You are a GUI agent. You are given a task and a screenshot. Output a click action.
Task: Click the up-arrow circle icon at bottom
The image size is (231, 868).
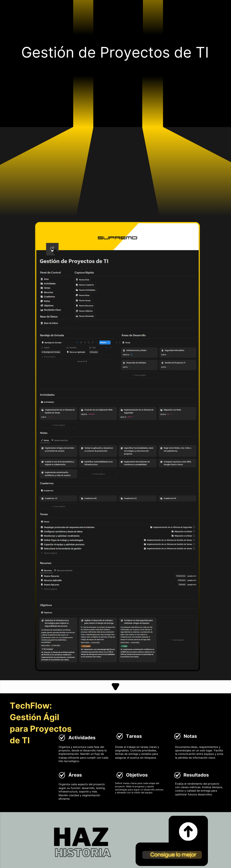click(188, 831)
